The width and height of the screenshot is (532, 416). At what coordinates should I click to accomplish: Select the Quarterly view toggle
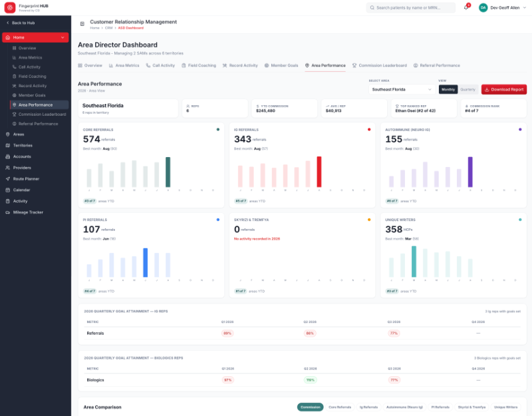[468, 90]
